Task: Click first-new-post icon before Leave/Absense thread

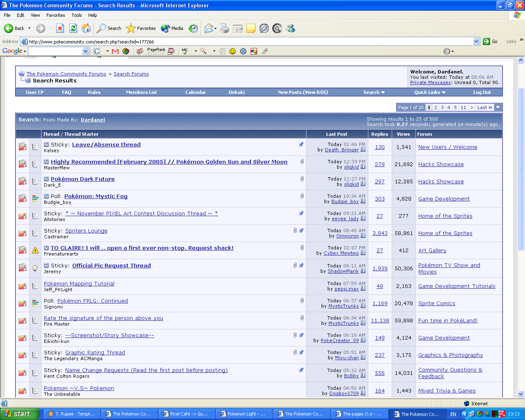Action: (x=46, y=144)
